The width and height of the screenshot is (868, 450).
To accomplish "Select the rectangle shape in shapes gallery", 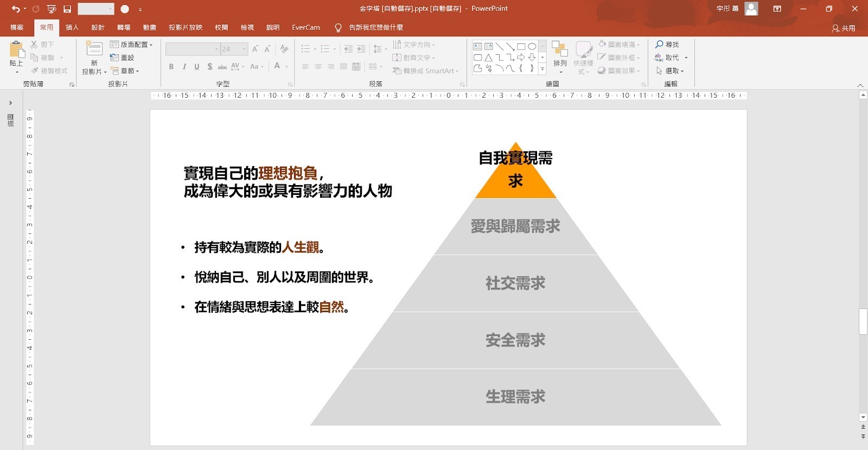I will pos(521,47).
